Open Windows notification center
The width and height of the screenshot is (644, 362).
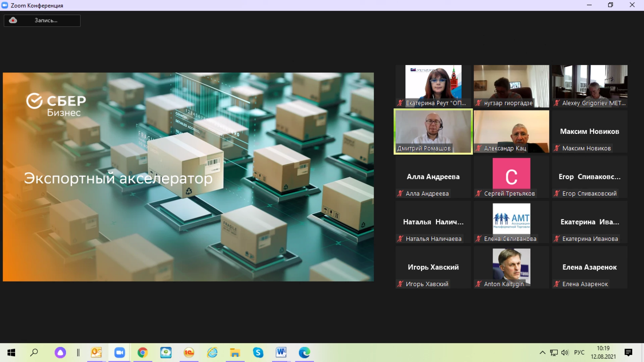(628, 353)
